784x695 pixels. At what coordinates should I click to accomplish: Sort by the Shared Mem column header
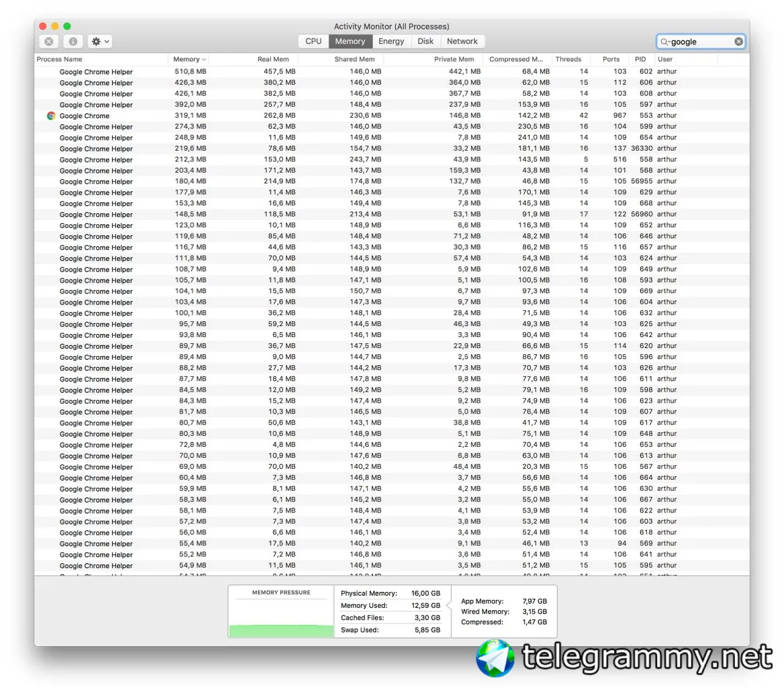[x=341, y=59]
